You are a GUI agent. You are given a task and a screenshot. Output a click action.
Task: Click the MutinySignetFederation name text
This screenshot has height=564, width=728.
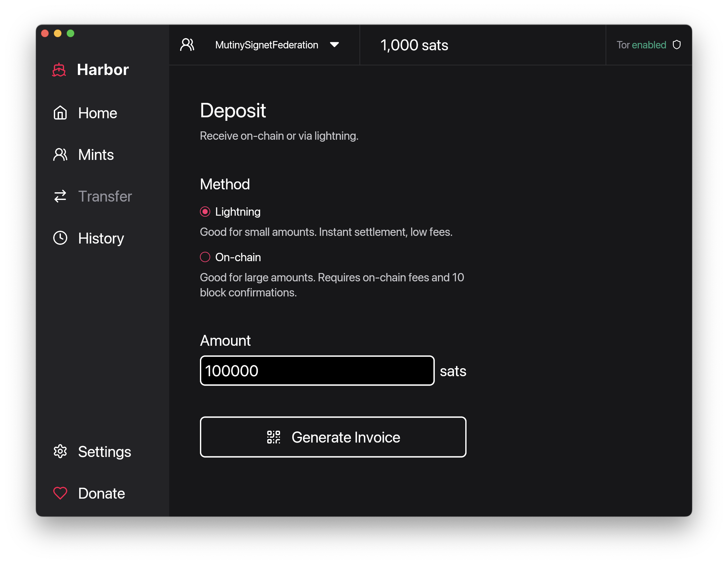tap(267, 45)
